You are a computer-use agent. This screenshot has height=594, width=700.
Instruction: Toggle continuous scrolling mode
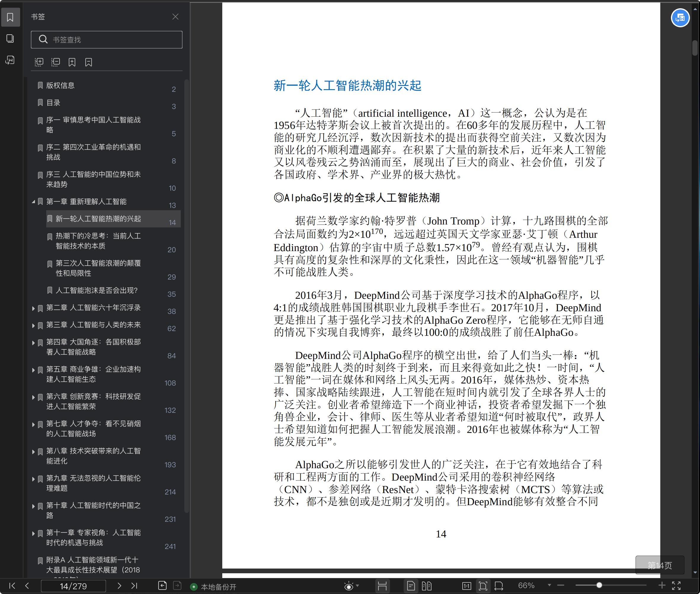382,586
